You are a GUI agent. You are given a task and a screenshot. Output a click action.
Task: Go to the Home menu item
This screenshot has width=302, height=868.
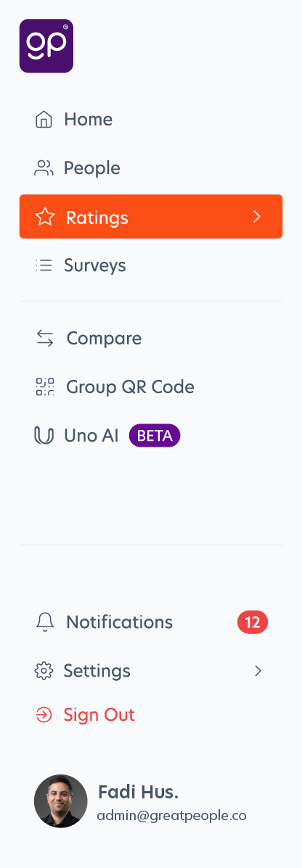[151, 120]
